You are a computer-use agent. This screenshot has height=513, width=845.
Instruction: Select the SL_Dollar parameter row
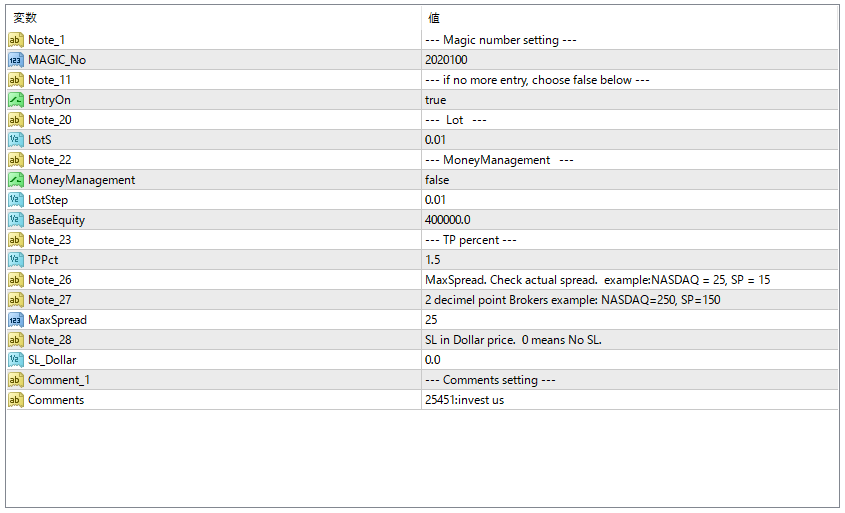(x=52, y=360)
